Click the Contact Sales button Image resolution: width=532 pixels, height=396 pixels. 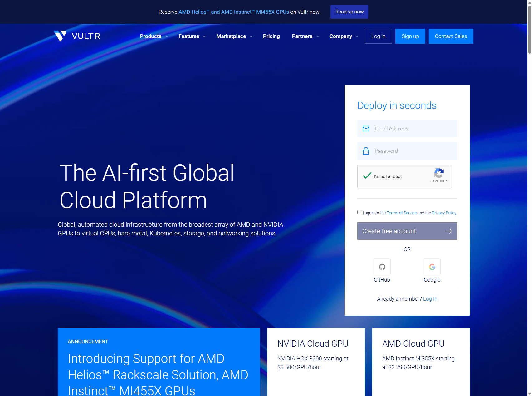pos(451,36)
